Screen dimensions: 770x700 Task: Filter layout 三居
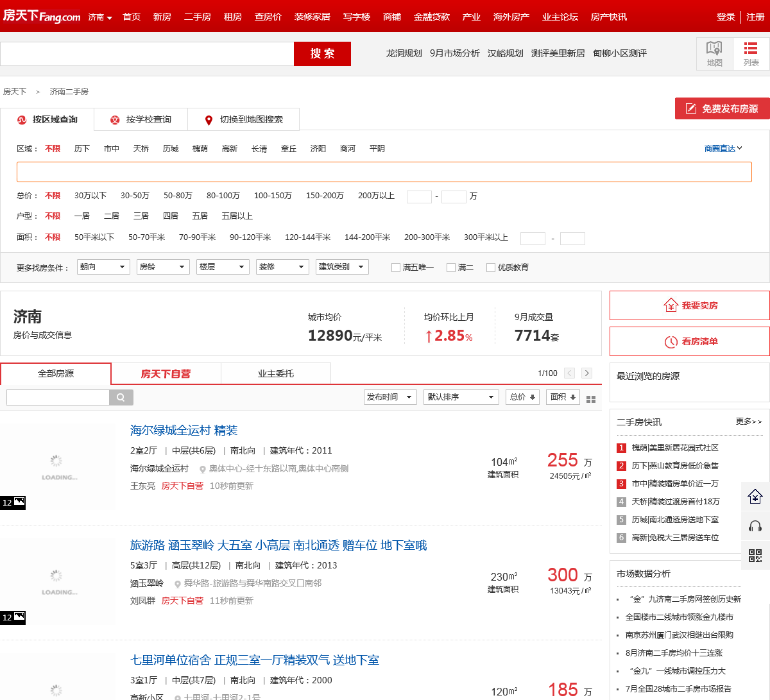[141, 216]
